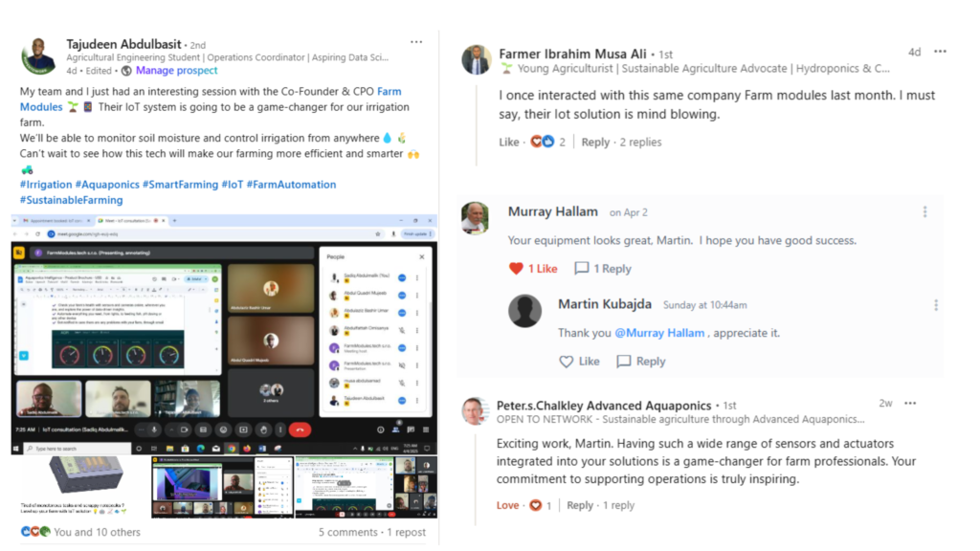Like Martin Kubajda's reply with heart icon
Image resolution: width=980 pixels, height=551 pixels.
(x=579, y=361)
